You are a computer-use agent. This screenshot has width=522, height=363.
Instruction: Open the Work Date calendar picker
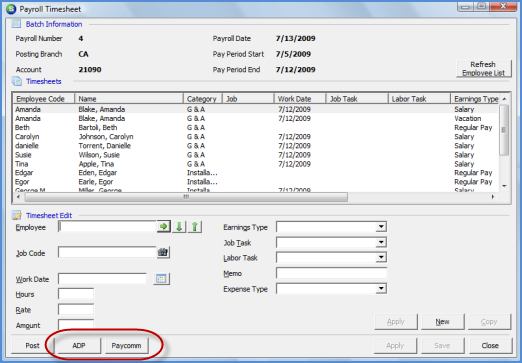161,278
